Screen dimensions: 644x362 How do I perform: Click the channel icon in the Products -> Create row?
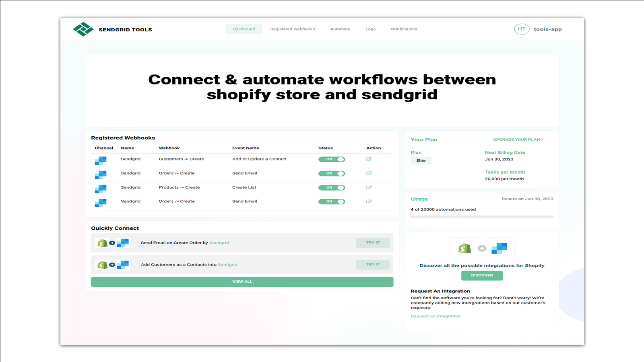pos(101,189)
